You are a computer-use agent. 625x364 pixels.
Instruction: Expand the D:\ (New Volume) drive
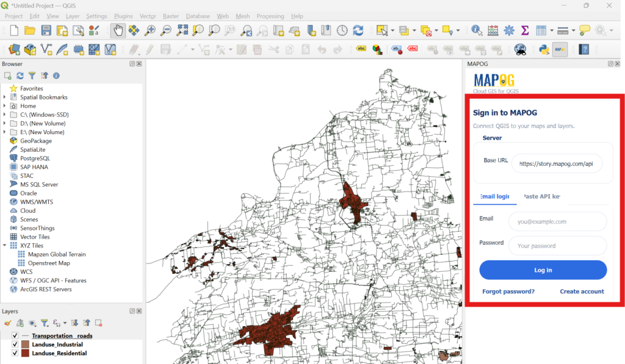(x=4, y=123)
